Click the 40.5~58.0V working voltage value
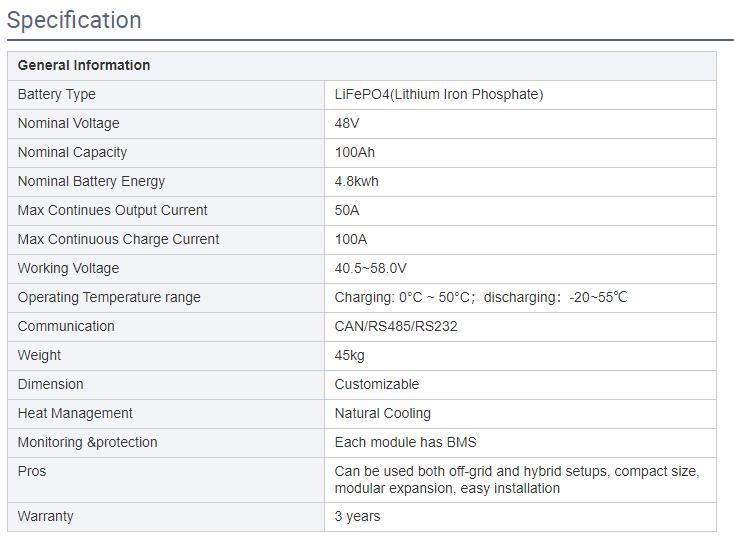The image size is (734, 537). pos(370,268)
